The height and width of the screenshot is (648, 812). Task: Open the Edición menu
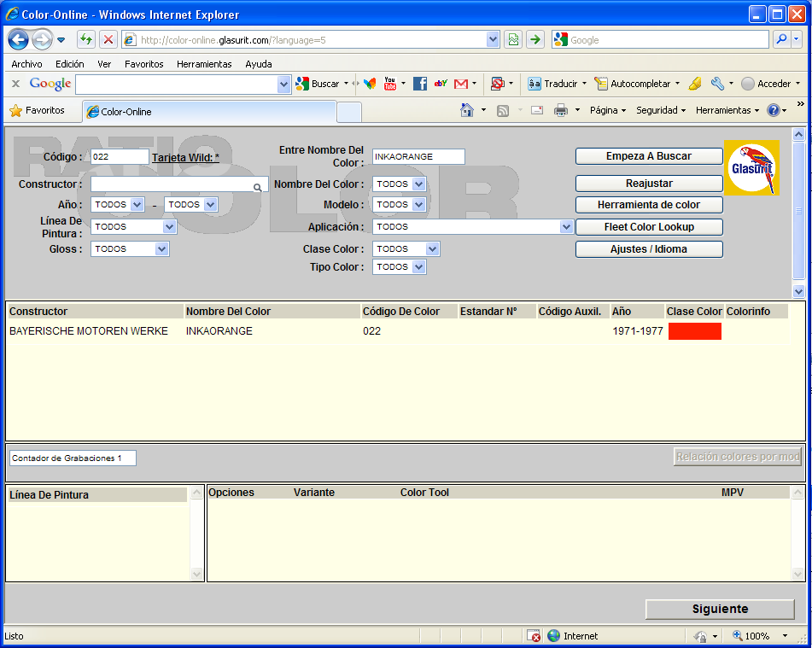pyautogui.click(x=70, y=64)
